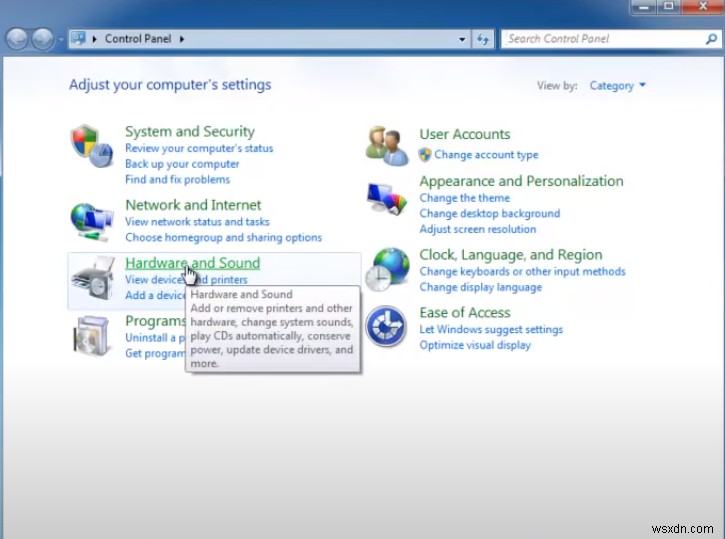
Task: Click the Clock, Language, and Region globe icon
Action: (x=387, y=269)
